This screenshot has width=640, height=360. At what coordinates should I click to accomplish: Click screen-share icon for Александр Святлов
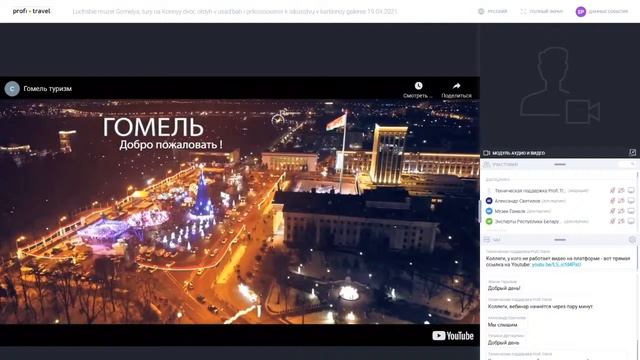pyautogui.click(x=631, y=201)
